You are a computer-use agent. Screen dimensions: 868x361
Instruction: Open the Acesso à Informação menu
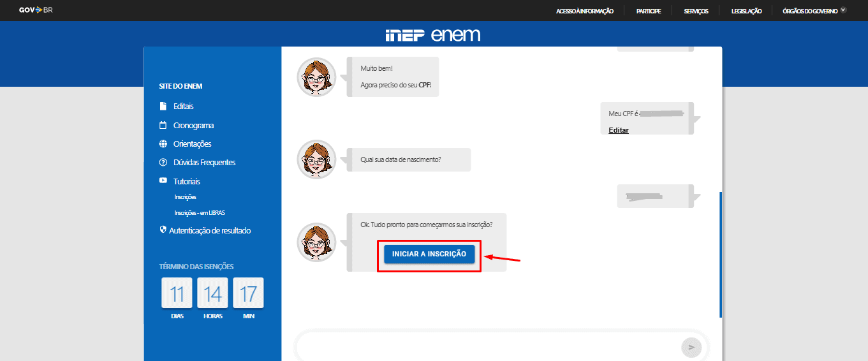tap(584, 11)
